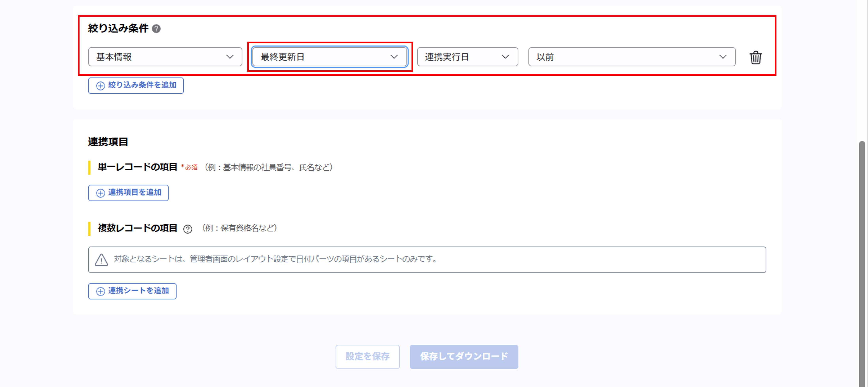Expand the chevron on the 以前 selector
The width and height of the screenshot is (868, 387).
[723, 57]
